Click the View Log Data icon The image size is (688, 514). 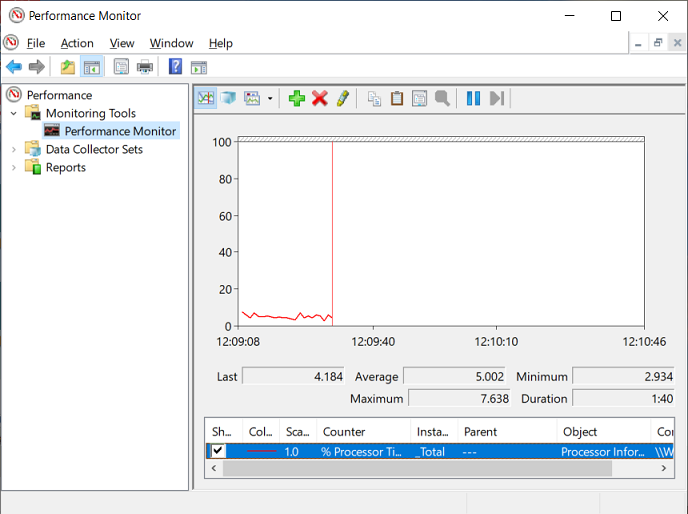(x=229, y=98)
